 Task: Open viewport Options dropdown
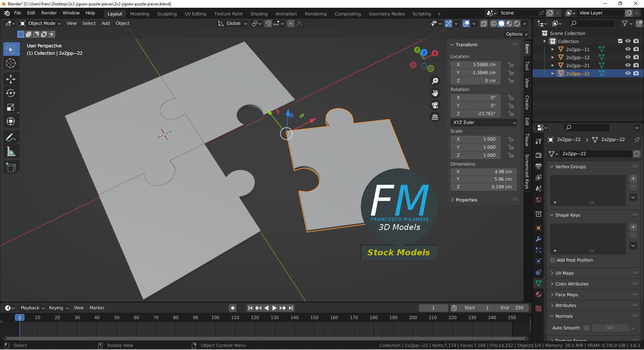coord(517,34)
